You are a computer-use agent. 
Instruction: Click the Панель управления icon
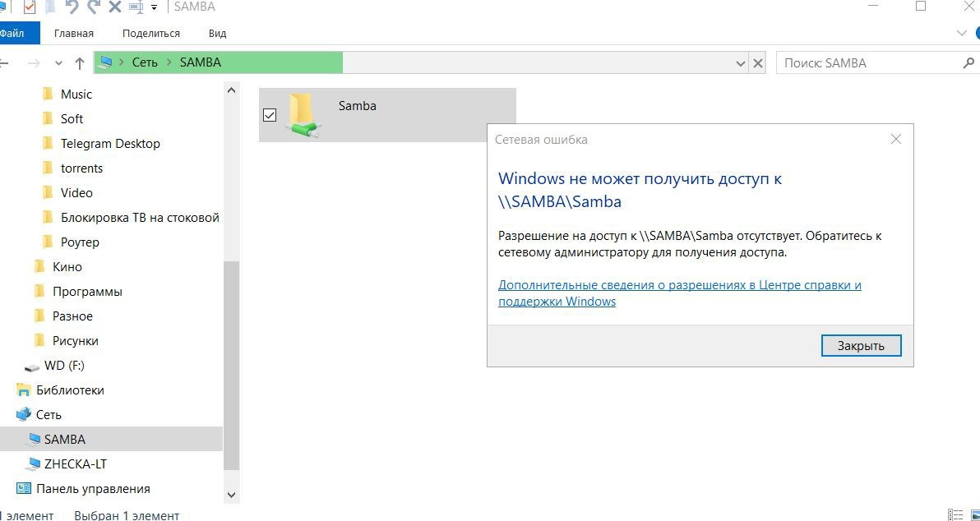(23, 488)
